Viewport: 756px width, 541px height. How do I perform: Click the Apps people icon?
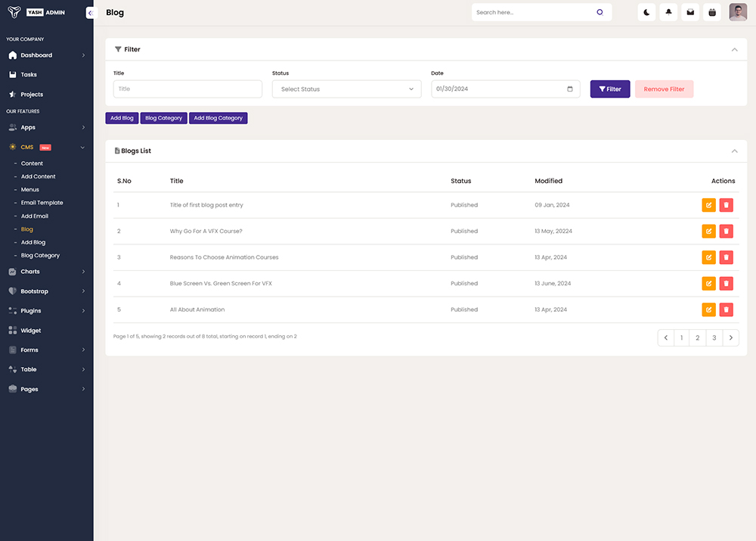click(13, 127)
